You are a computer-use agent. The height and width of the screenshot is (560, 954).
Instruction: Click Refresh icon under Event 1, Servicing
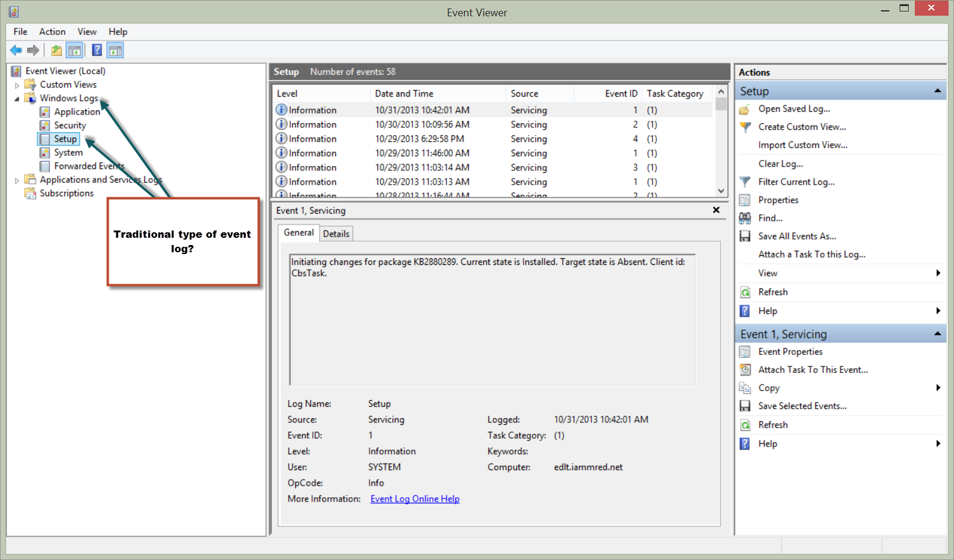point(745,425)
